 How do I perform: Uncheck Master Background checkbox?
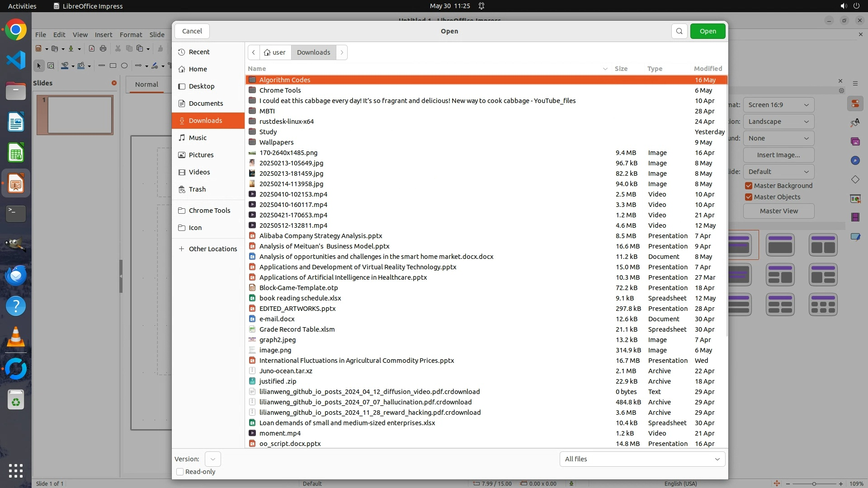click(749, 186)
